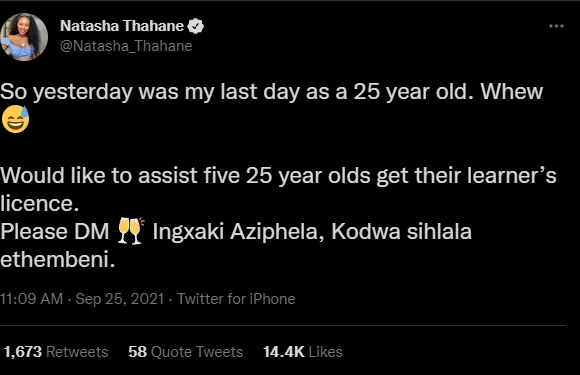The height and width of the screenshot is (375, 580).
Task: Click the Sep 25, 2021 date
Action: point(120,299)
